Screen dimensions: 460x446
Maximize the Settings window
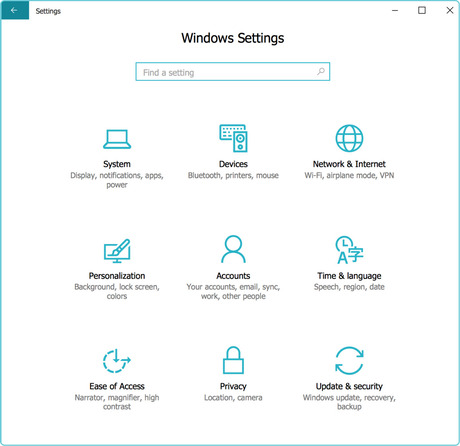pyautogui.click(x=422, y=10)
